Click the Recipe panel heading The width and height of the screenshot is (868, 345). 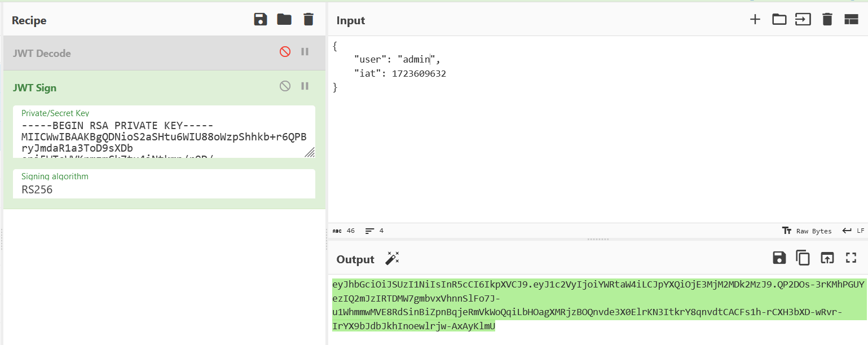29,20
